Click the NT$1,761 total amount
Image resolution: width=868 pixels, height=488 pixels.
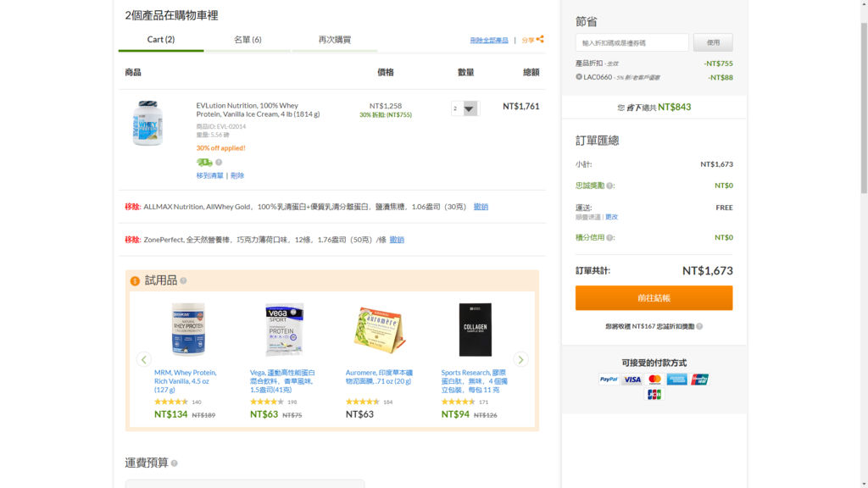click(521, 106)
